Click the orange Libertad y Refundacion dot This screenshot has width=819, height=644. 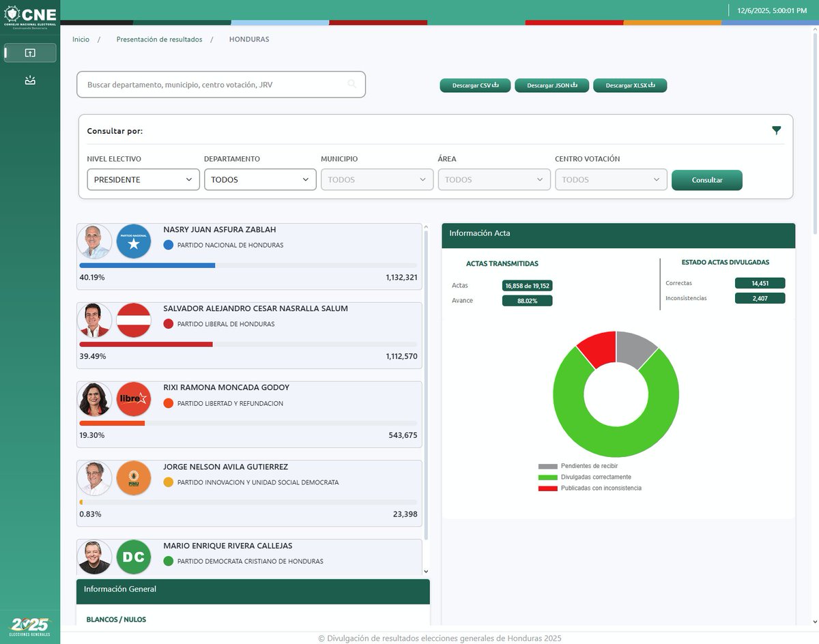click(169, 403)
